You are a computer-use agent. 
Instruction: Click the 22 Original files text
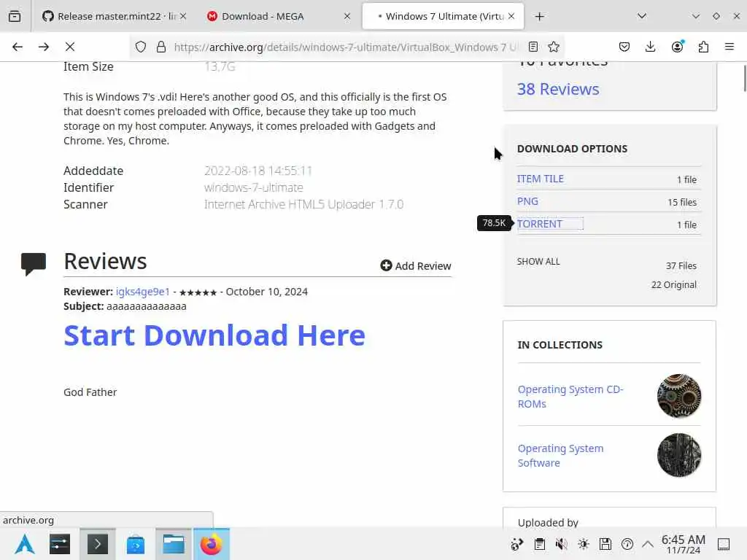[x=673, y=284]
